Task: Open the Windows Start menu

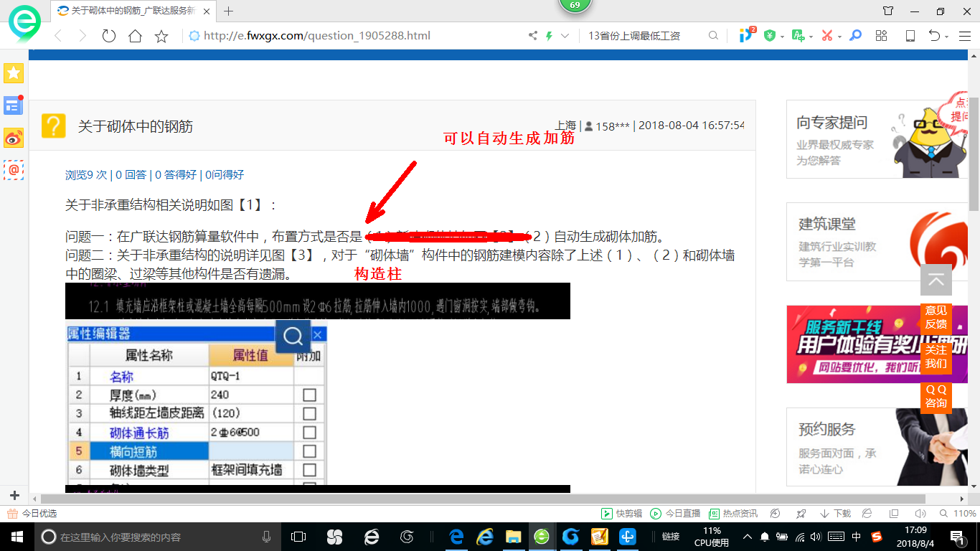Action: point(17,537)
